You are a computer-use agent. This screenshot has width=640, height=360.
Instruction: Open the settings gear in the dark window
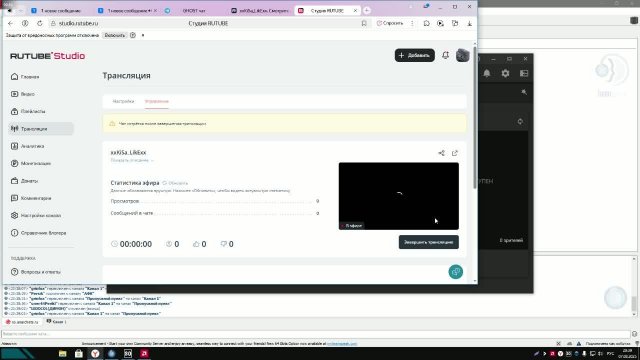[x=505, y=73]
